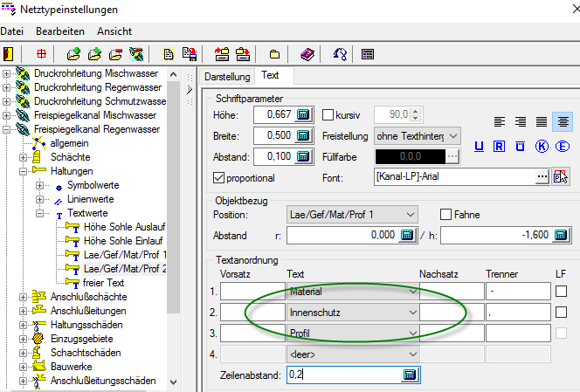Click the Font browse ellipsis button
Viewport: 580px width, 392px height.
coord(542,177)
